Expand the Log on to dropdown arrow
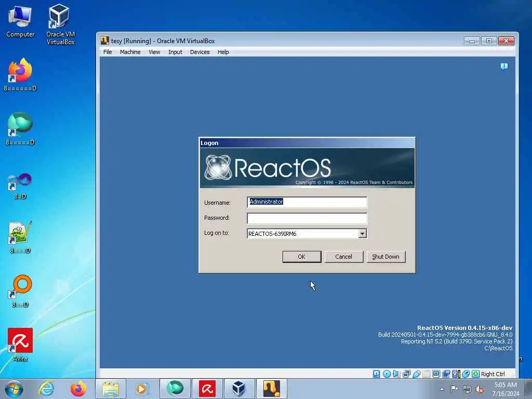 tap(362, 233)
